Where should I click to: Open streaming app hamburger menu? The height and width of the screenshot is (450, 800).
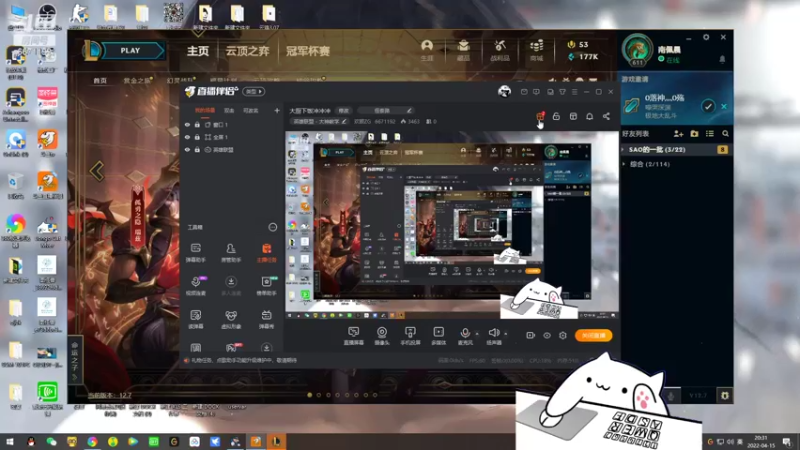click(x=574, y=92)
